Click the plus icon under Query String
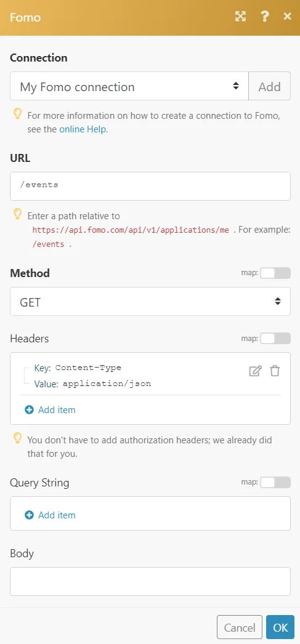Screen dimensions: 300x644 click(x=29, y=515)
